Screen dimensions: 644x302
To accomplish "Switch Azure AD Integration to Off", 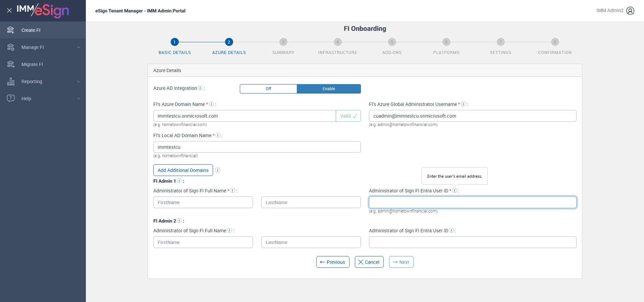I will click(268, 89).
